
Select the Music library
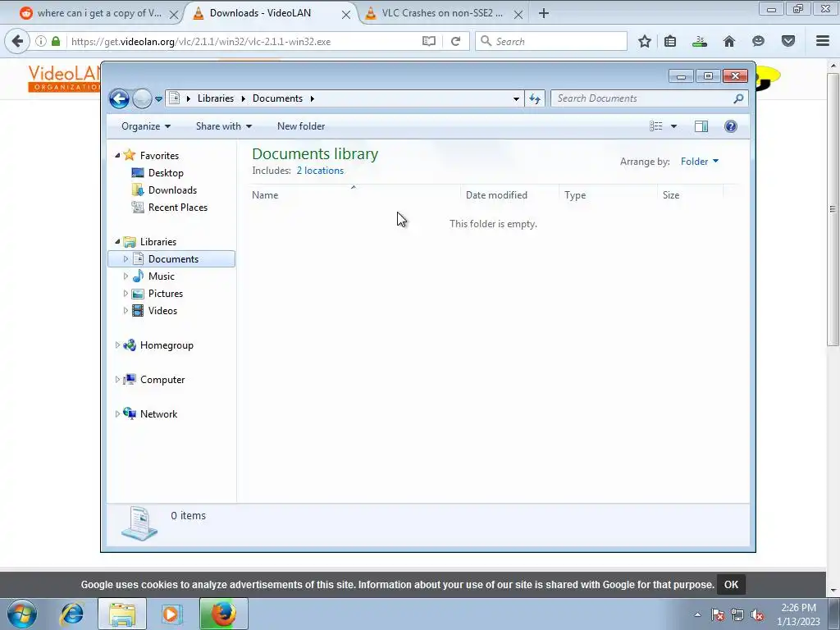(162, 276)
